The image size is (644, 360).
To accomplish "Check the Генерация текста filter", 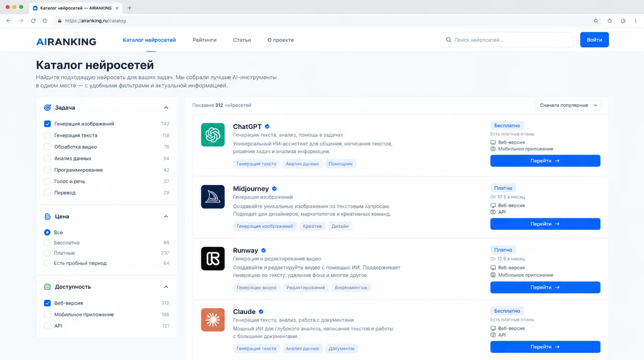I will 47,135.
